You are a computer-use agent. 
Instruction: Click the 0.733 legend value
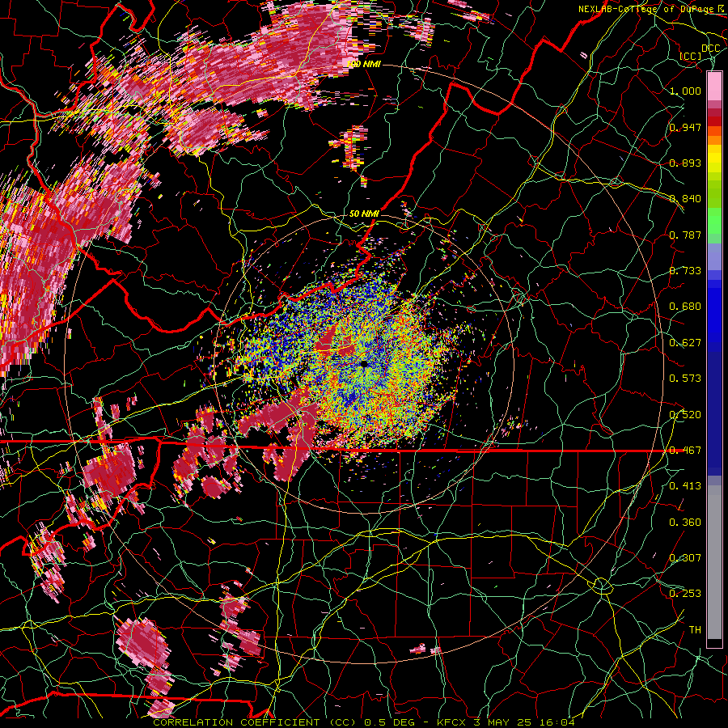pyautogui.click(x=685, y=271)
